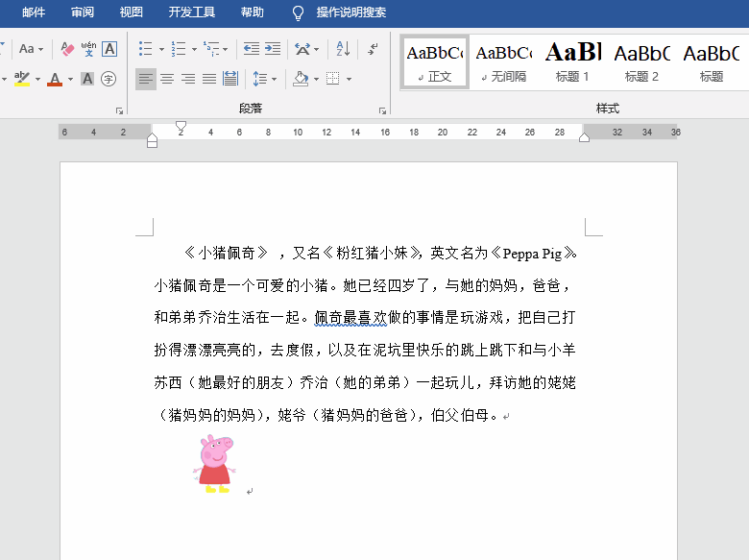
Task: Open the Aa change case menu
Action: pos(31,49)
